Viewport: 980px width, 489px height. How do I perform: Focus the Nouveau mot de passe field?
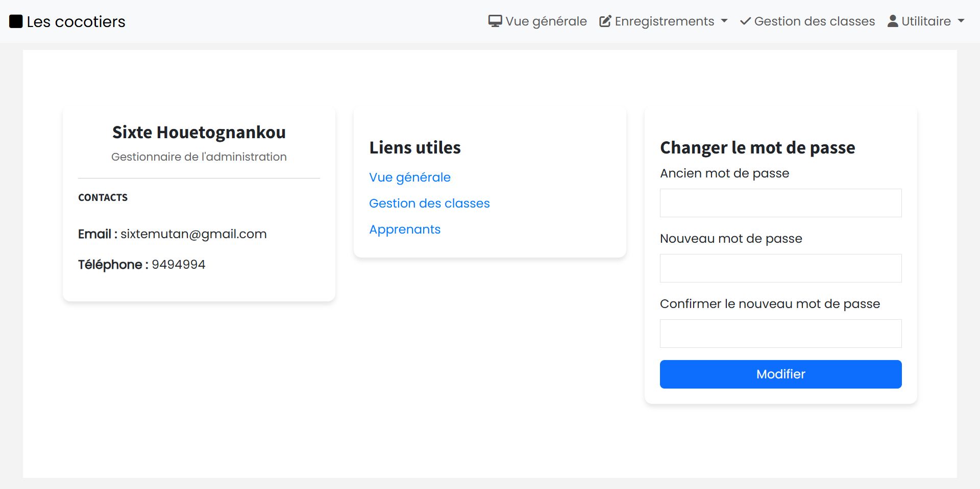click(780, 268)
